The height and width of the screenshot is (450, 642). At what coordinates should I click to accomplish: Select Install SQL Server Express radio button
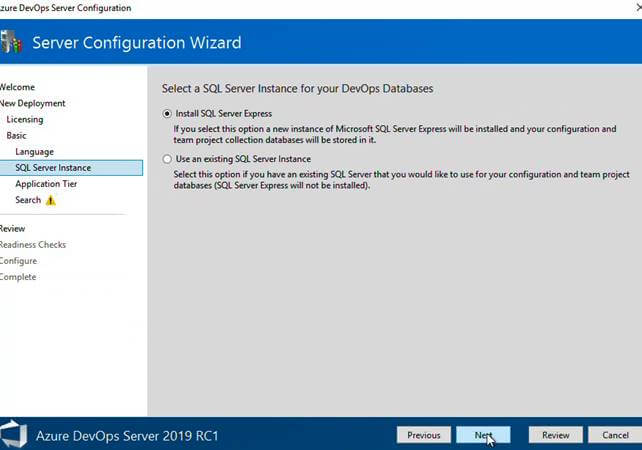pyautogui.click(x=167, y=114)
